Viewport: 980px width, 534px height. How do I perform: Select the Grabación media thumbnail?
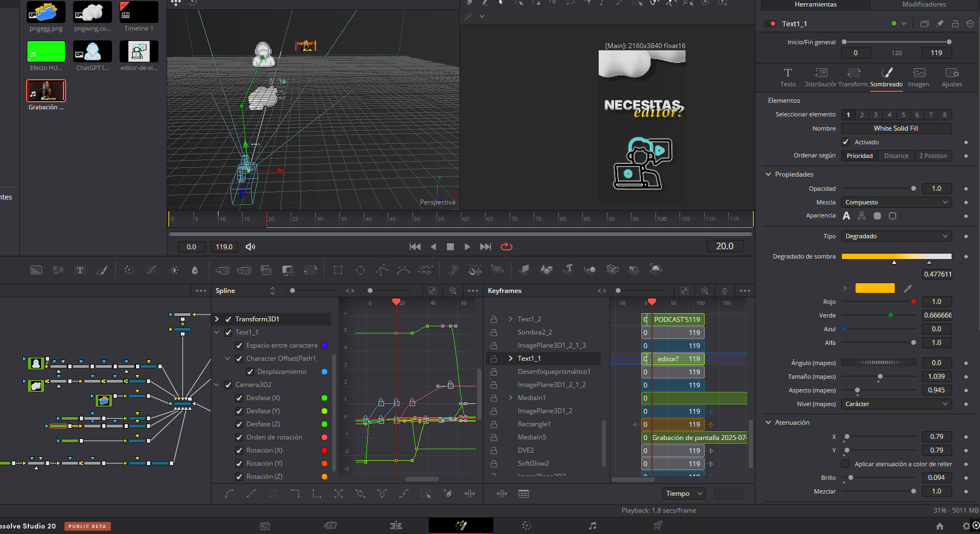click(46, 91)
